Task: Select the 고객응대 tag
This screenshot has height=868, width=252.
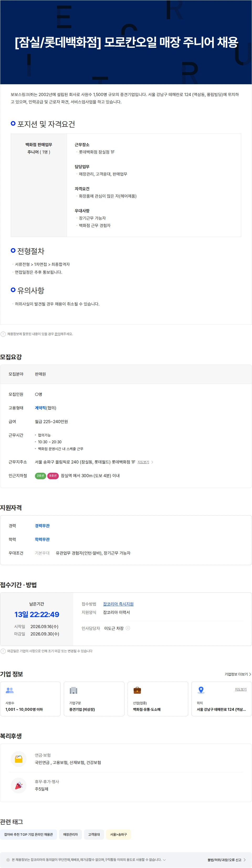Action: pyautogui.click(x=94, y=834)
